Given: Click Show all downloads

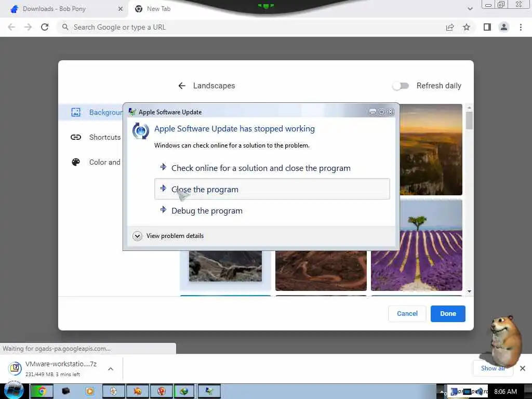Looking at the screenshot, I should 493,368.
